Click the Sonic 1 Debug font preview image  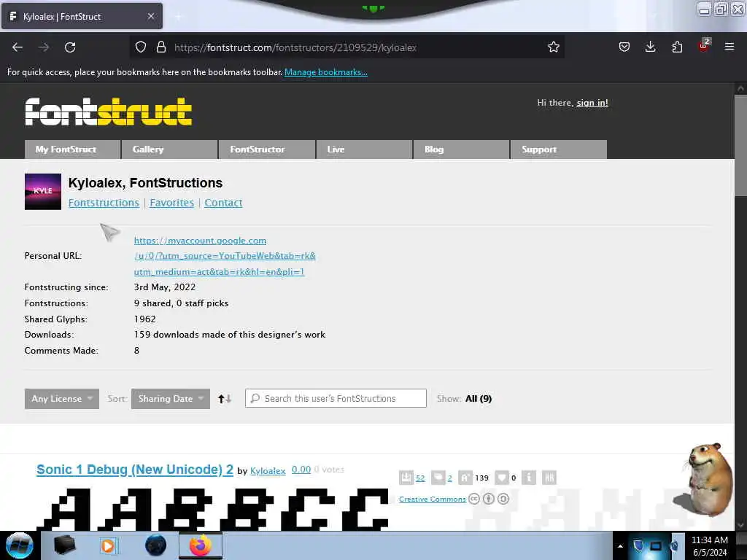coord(212,510)
